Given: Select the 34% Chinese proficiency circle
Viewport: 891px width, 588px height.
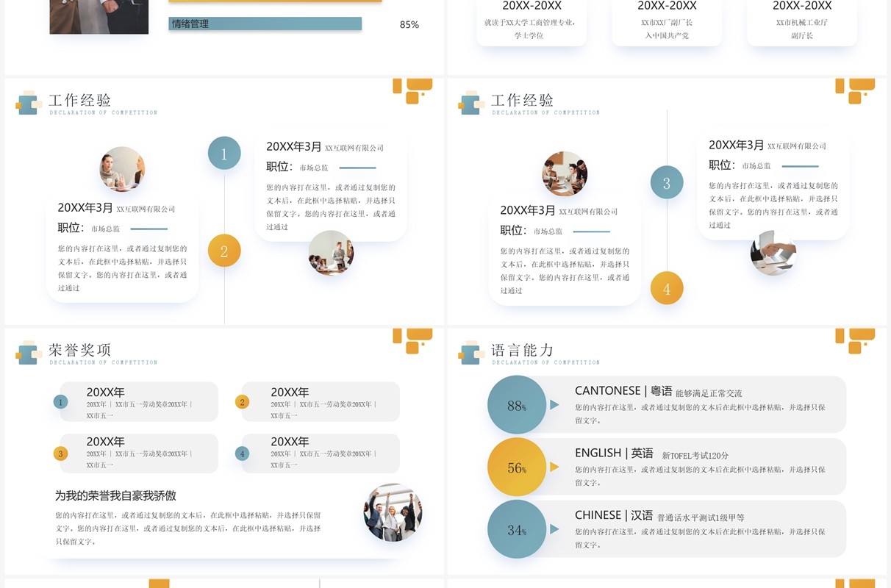Looking at the screenshot, I should (517, 529).
